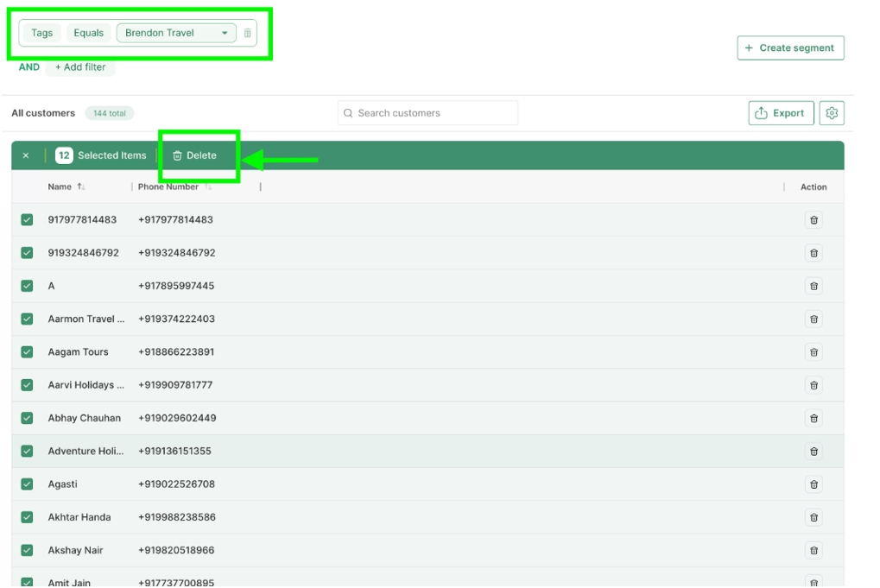Viewport: 880px width, 588px height.
Task: Click the settings gear icon beside Export
Action: (831, 113)
